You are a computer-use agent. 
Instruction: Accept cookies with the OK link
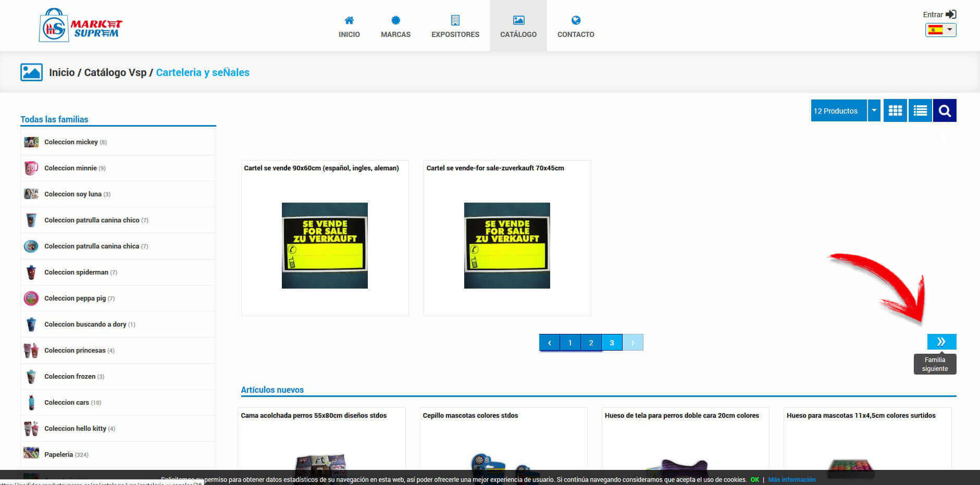754,480
